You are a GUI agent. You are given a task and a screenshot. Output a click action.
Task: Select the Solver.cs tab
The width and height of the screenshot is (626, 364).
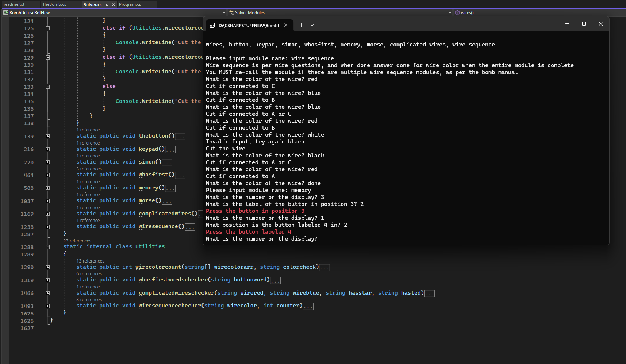point(92,4)
